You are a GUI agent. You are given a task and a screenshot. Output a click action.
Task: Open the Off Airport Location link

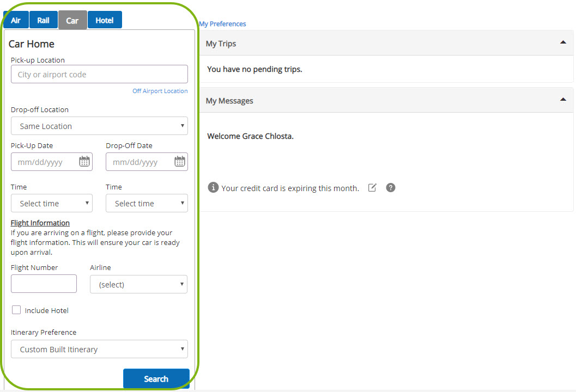(x=160, y=91)
